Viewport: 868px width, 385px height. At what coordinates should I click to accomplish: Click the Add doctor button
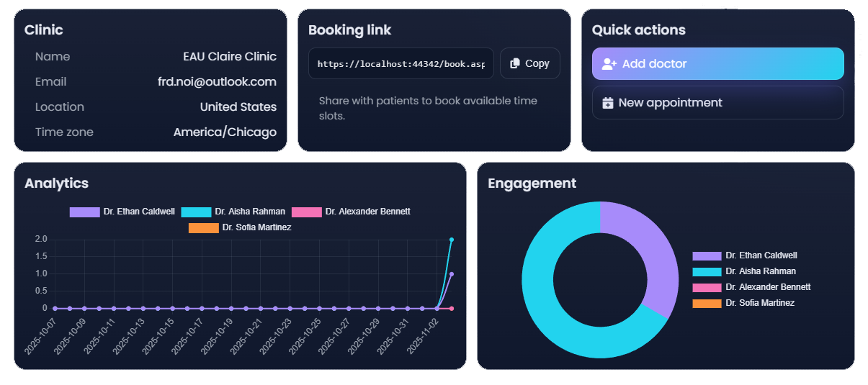point(717,63)
